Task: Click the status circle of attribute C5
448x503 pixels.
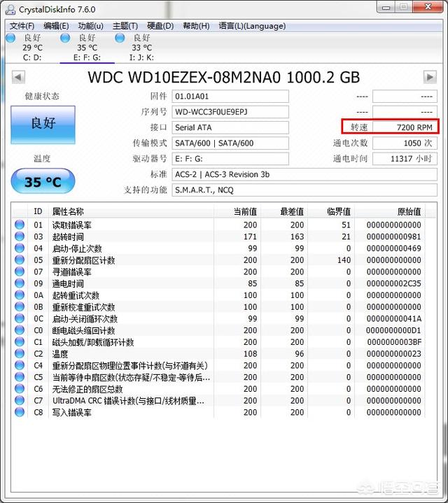Action: pyautogui.click(x=20, y=376)
